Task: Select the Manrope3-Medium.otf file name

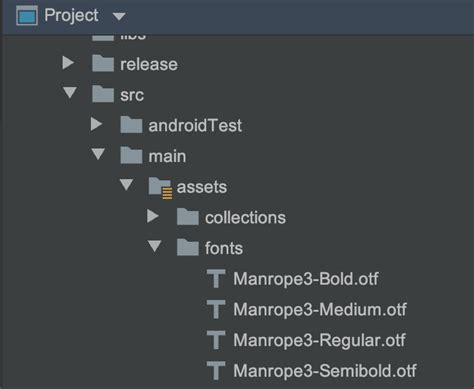Action: click(320, 310)
